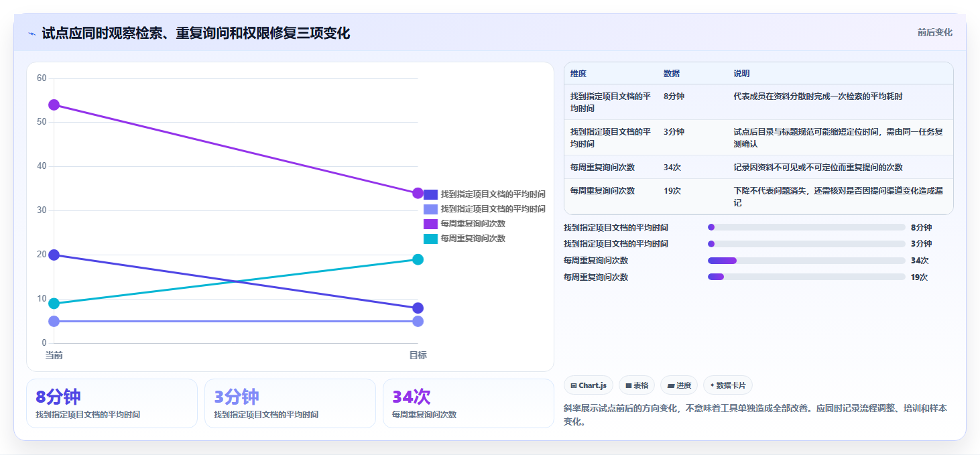Click legend text beside the dark indigo swatch
Viewport: 980px width, 455px height.
tap(493, 194)
